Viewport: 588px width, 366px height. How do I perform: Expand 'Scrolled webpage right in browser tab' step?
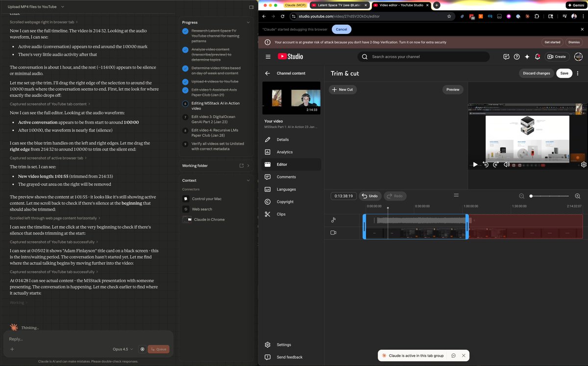44,22
